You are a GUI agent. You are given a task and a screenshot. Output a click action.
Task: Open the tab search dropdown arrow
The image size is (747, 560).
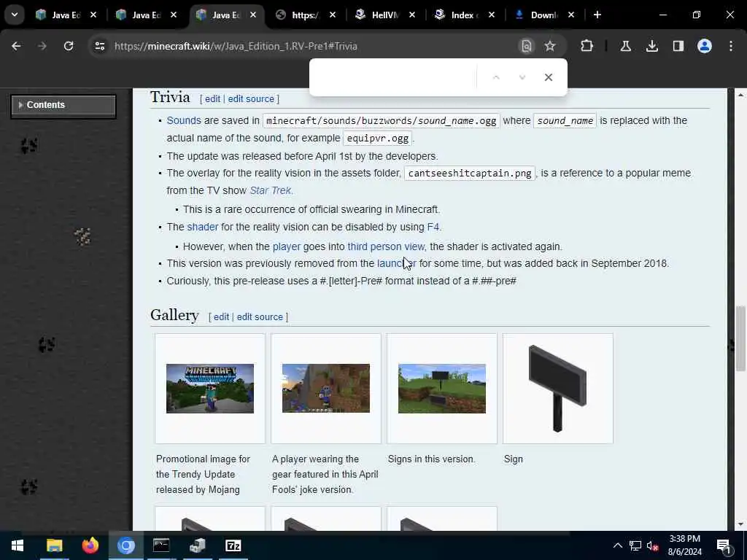15,15
